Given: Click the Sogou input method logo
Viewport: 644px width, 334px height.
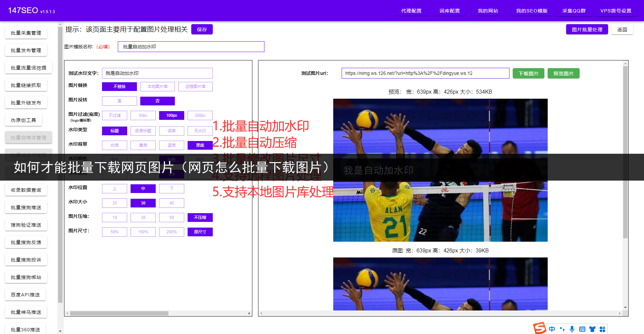Looking at the screenshot, I should tap(540, 328).
